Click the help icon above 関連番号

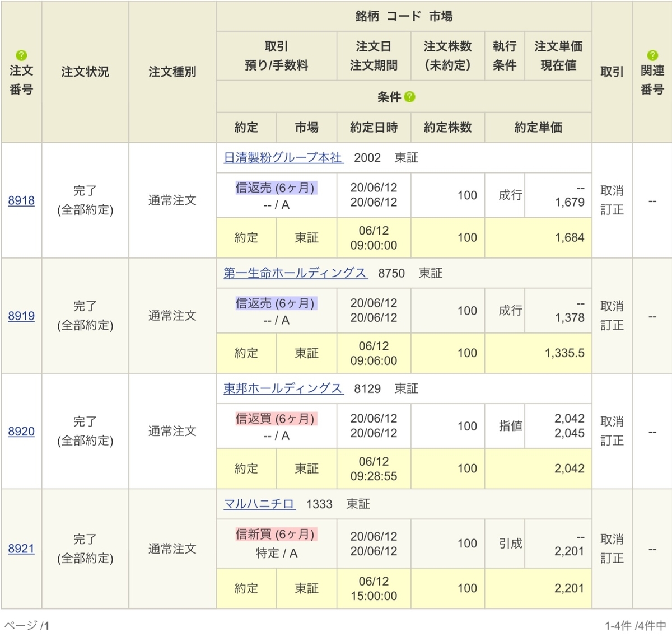(x=652, y=55)
